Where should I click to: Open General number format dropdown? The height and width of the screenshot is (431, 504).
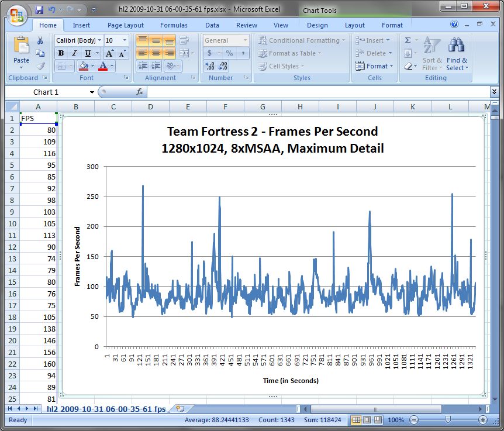(x=245, y=40)
